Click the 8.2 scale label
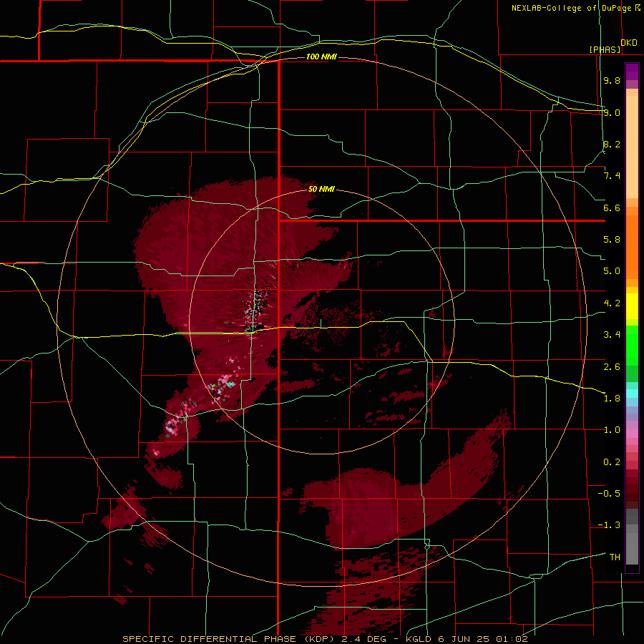 point(612,144)
